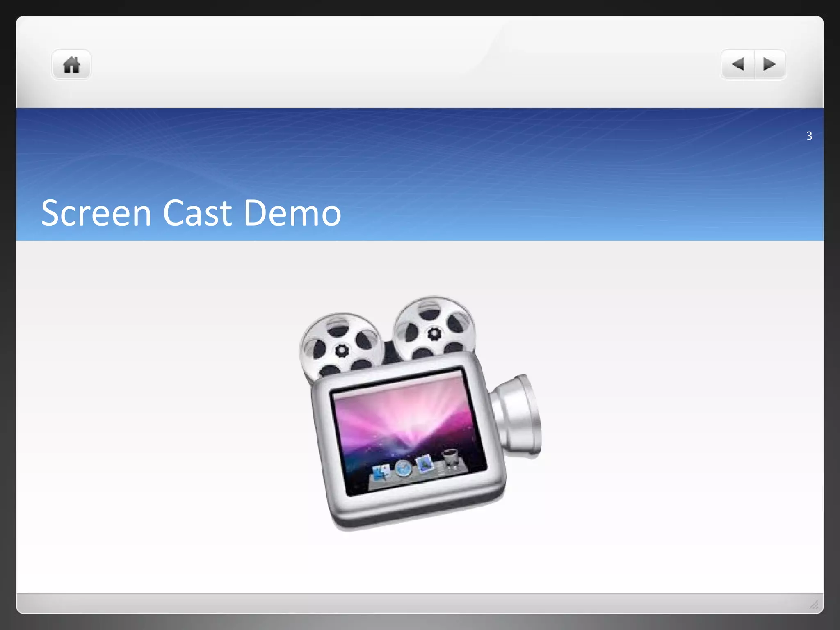Click the home icon button
Screen dimensions: 840x630
click(x=71, y=65)
